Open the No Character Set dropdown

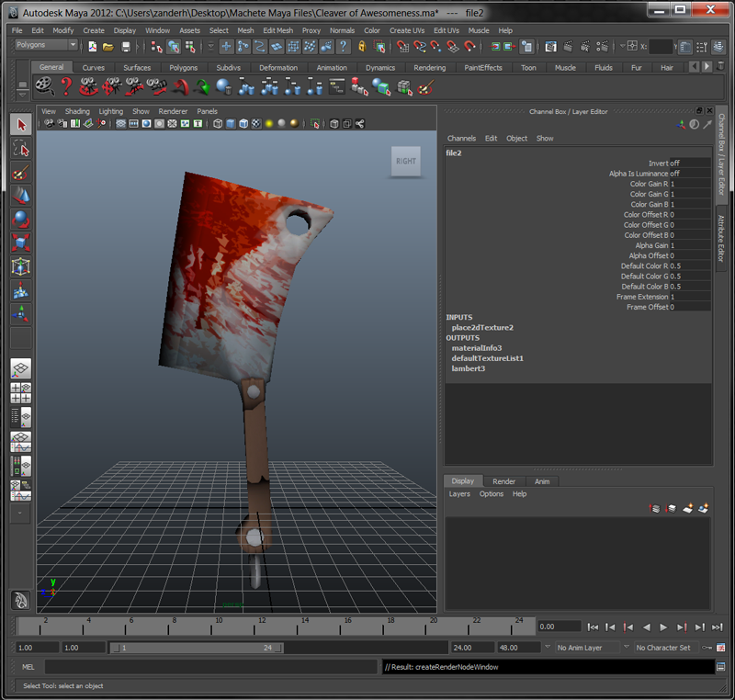pos(666,648)
